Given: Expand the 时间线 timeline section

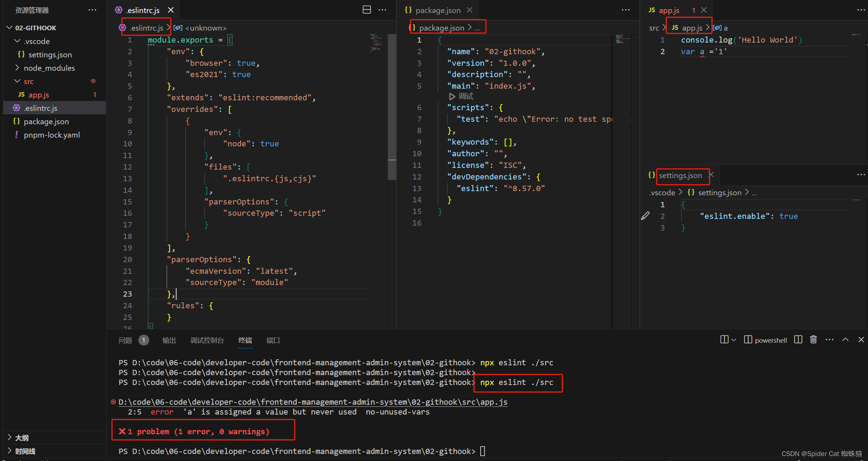Looking at the screenshot, I should [10, 451].
